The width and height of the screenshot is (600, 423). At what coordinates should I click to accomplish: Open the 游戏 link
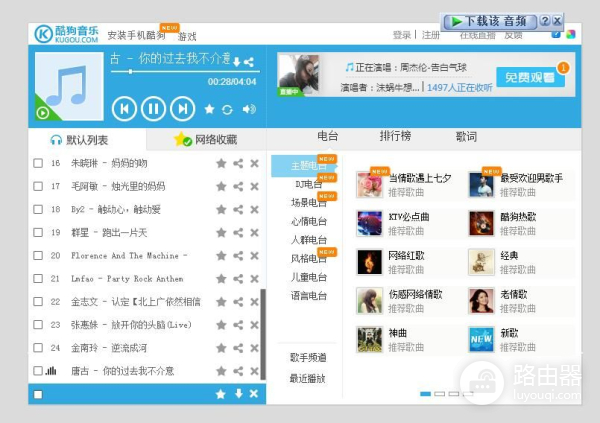187,37
